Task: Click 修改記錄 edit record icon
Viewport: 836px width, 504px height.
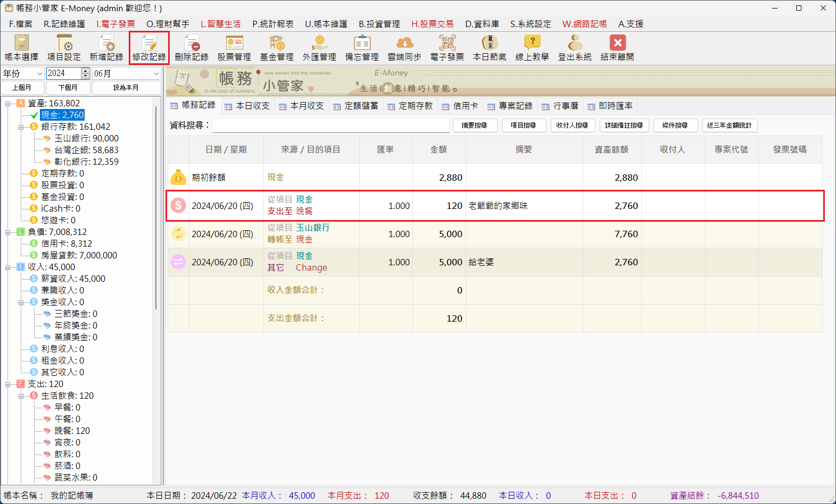Action: (149, 48)
